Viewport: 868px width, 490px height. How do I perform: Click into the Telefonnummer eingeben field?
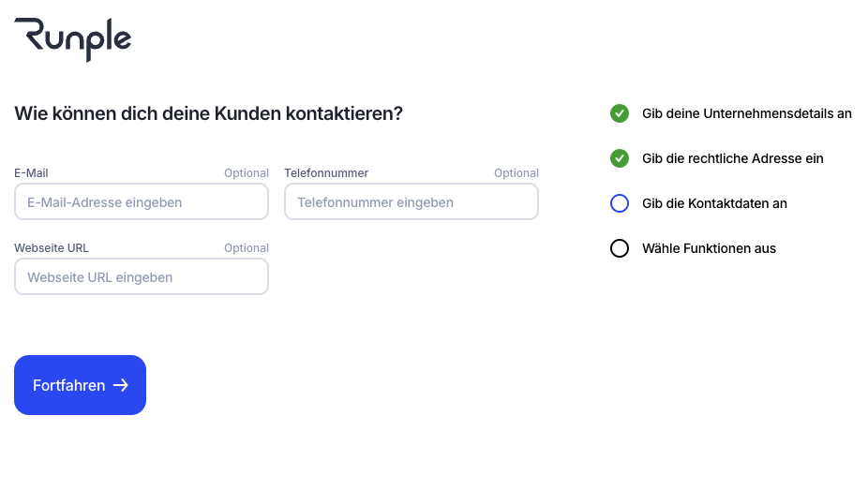(412, 202)
